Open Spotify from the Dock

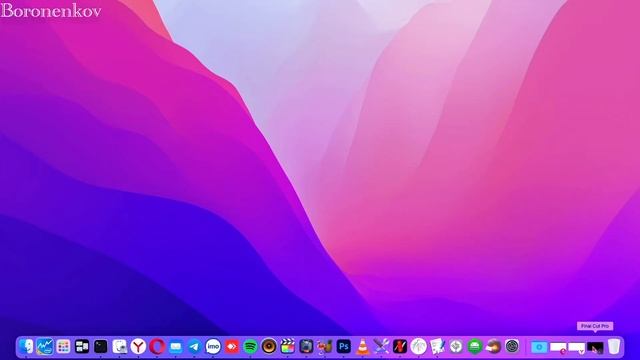(250, 347)
